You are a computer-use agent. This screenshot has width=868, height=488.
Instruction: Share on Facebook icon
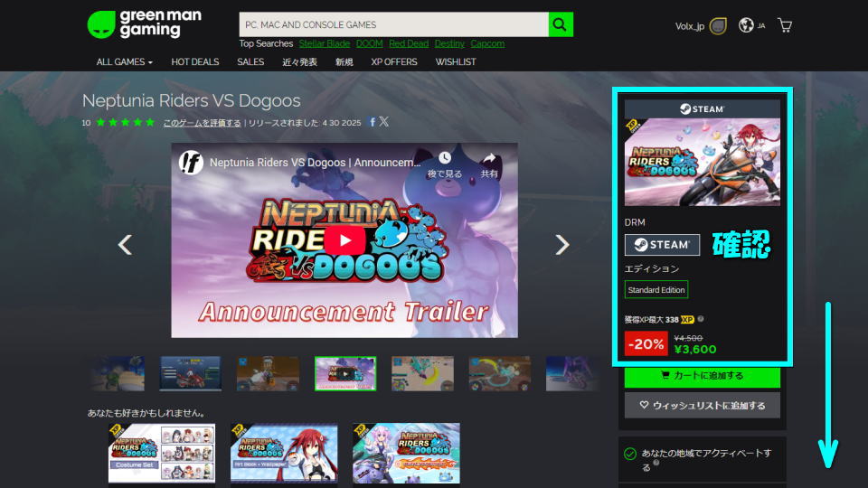[x=372, y=122]
